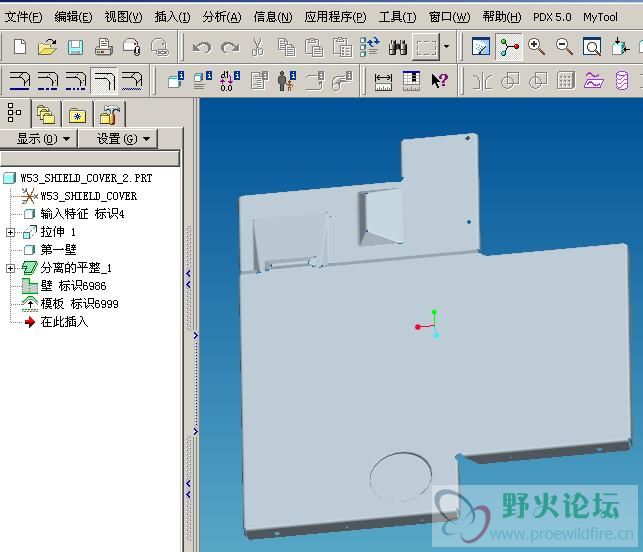643x552 pixels.
Task: Select the third dashed wall tool icon
Action: [76, 80]
